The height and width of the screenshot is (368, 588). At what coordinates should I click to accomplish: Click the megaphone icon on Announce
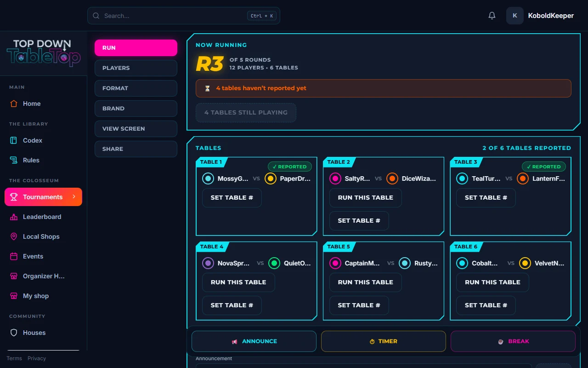pyautogui.click(x=235, y=341)
